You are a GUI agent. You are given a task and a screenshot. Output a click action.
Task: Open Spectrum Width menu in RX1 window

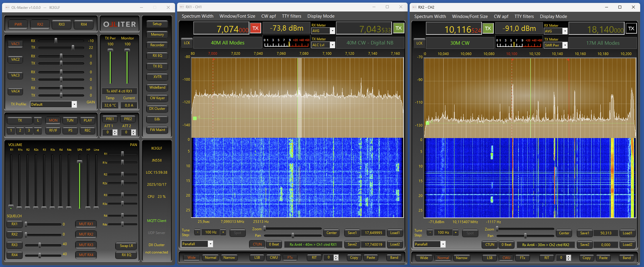pos(197,16)
